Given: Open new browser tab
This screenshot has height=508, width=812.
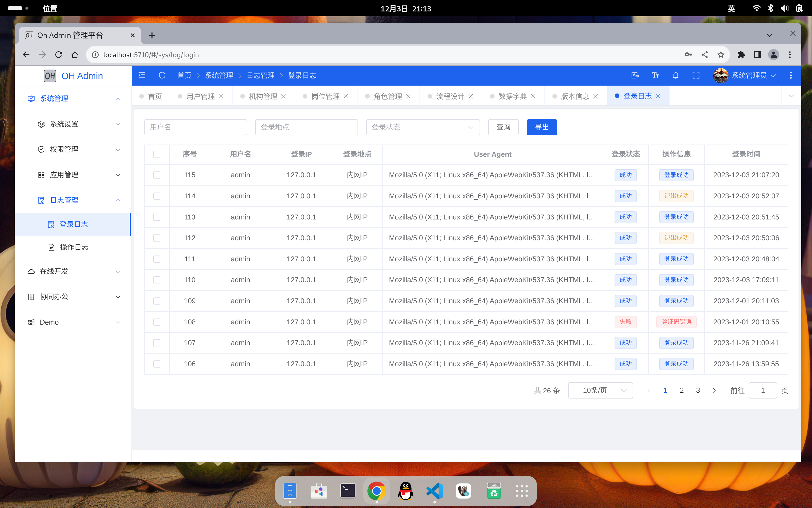Looking at the screenshot, I should tap(152, 35).
